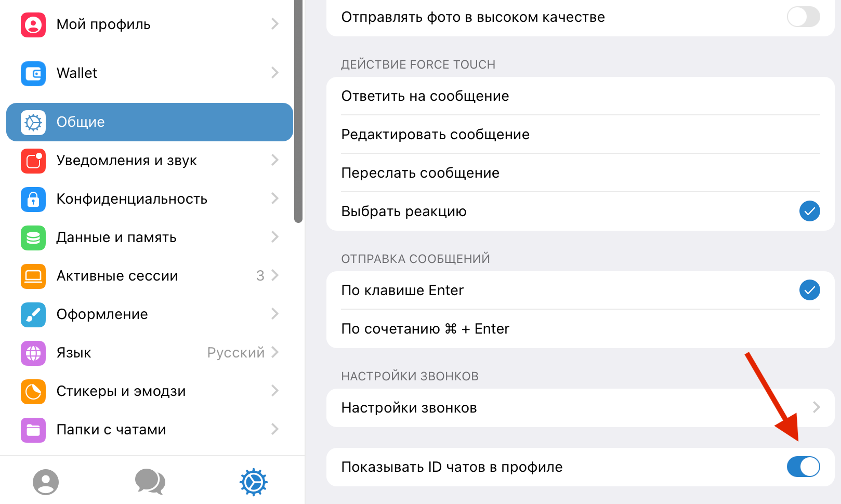
Task: Switch to the contacts tab
Action: (x=46, y=482)
